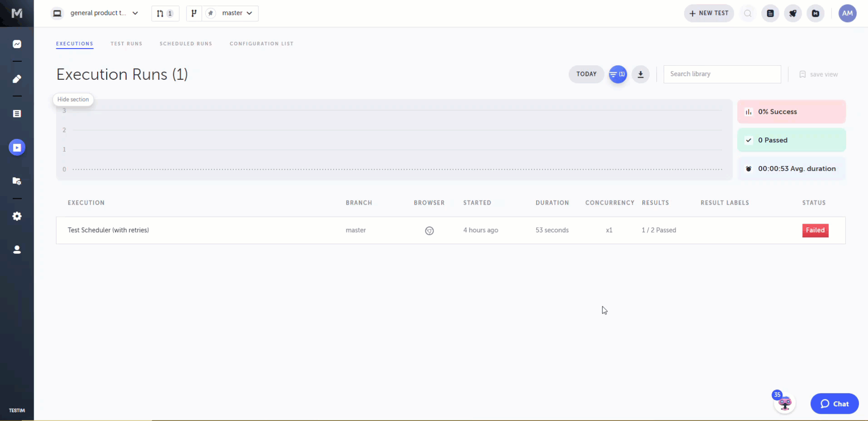Click the STATUS column header
This screenshot has height=421, width=868.
pos(814,203)
